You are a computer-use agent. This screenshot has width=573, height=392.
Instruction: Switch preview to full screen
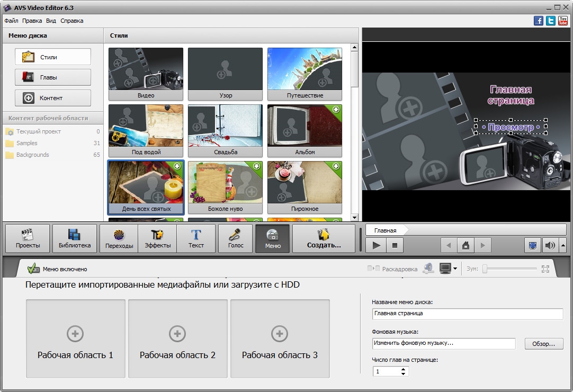pos(533,245)
